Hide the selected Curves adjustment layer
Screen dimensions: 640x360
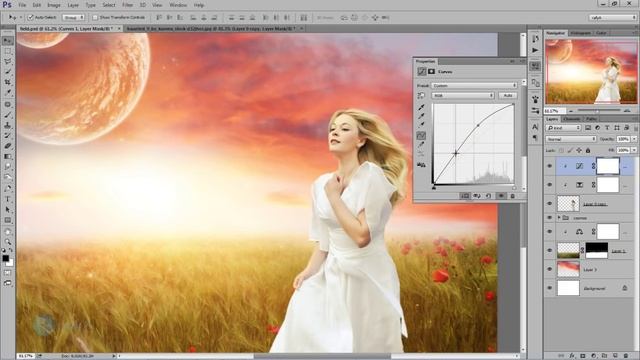pyautogui.click(x=549, y=166)
